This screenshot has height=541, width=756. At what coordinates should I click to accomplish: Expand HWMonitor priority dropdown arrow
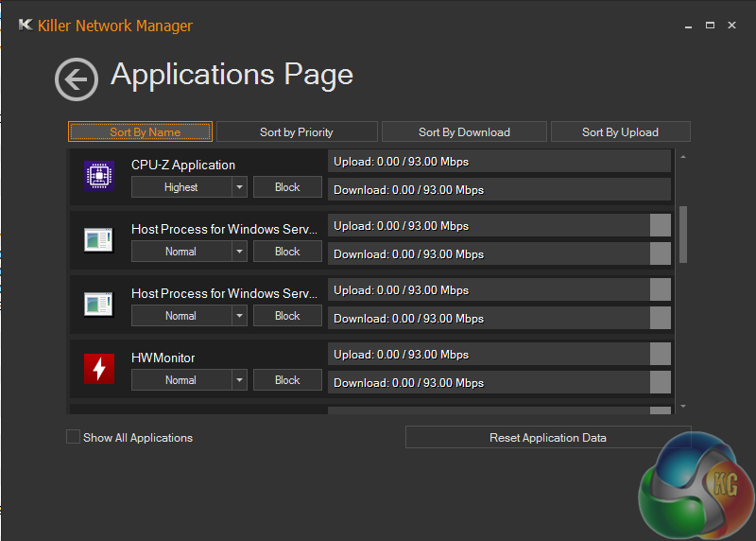240,380
